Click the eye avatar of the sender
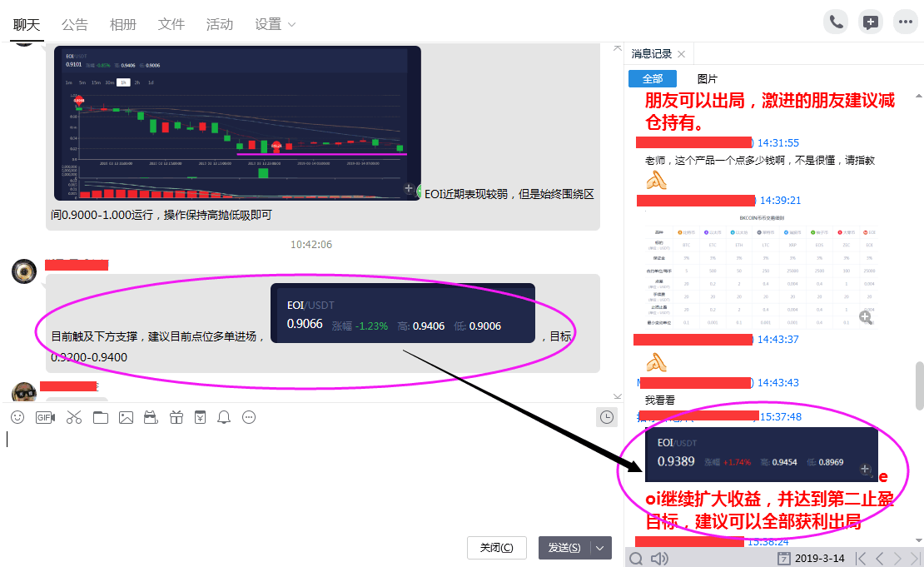The width and height of the screenshot is (924, 567). tap(24, 271)
